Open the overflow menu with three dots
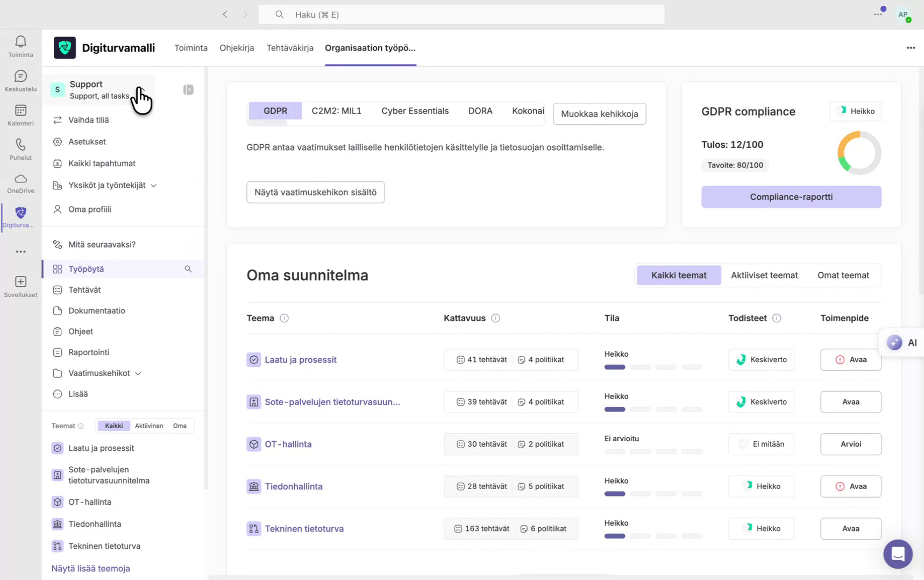Image resolution: width=924 pixels, height=580 pixels. click(x=911, y=48)
